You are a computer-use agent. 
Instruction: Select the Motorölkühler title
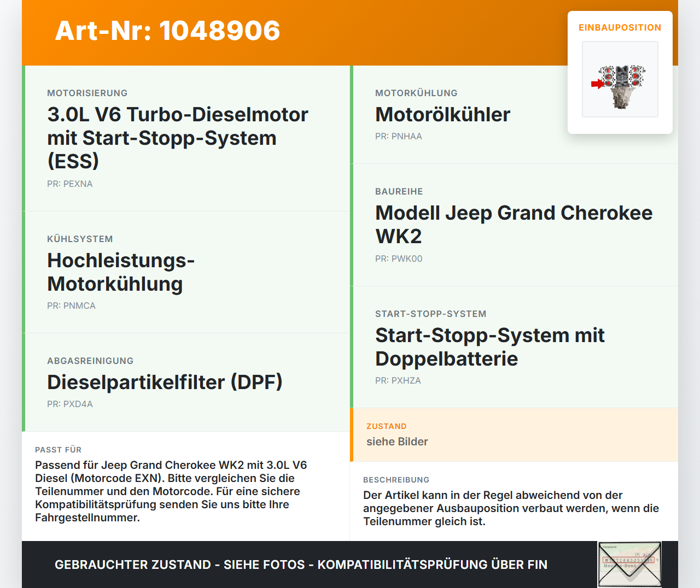coord(442,114)
